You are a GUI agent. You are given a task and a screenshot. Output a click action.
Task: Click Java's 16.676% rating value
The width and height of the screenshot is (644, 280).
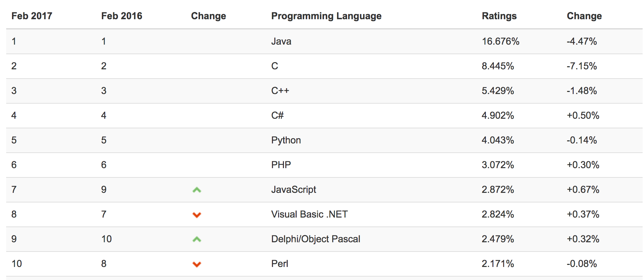tap(500, 41)
